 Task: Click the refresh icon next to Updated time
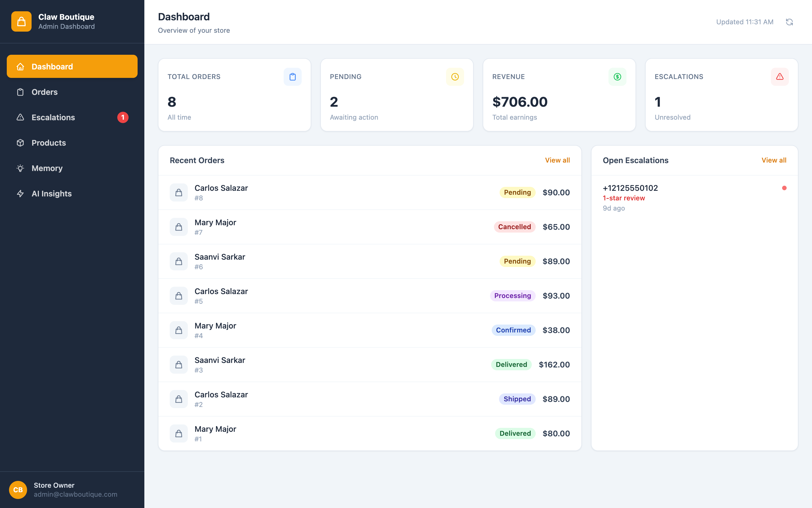pos(789,22)
